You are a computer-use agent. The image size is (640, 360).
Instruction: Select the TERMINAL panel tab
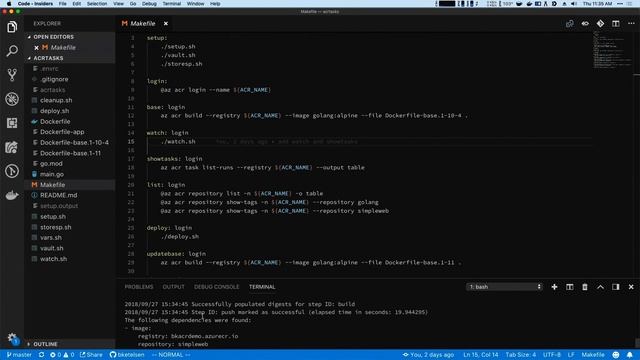point(262,287)
